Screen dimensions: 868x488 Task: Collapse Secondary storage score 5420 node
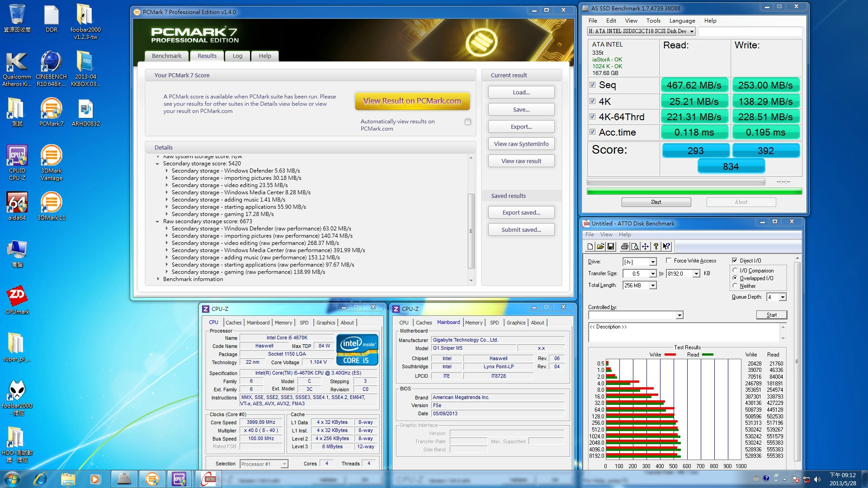[x=157, y=164]
